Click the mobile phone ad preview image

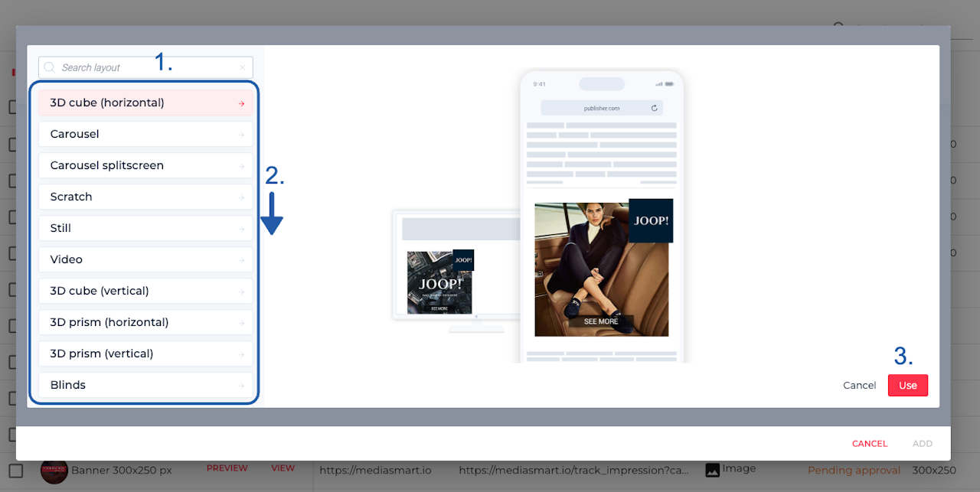(x=602, y=269)
